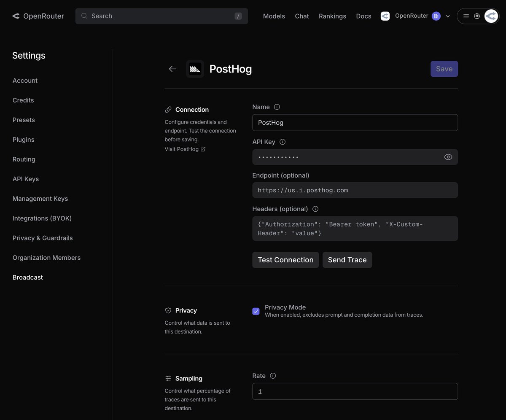Open Plugins in settings sidebar
506x420 pixels.
[x=24, y=140]
